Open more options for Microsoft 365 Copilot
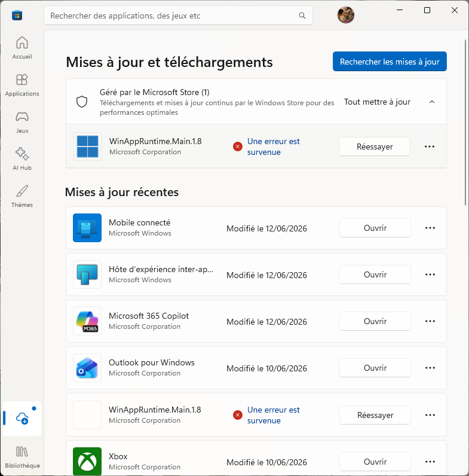 (x=430, y=322)
